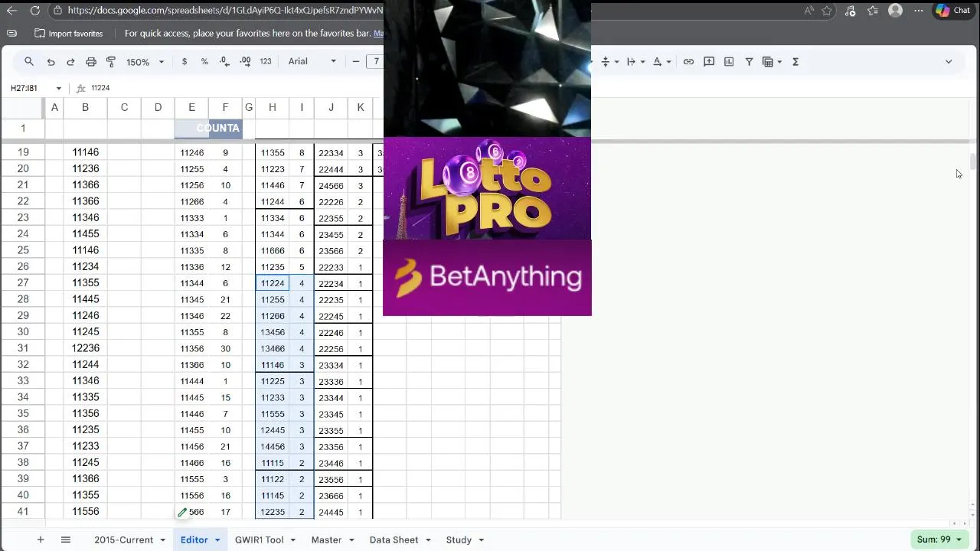
Task: Format as currency with dollar icon
Action: 185,61
